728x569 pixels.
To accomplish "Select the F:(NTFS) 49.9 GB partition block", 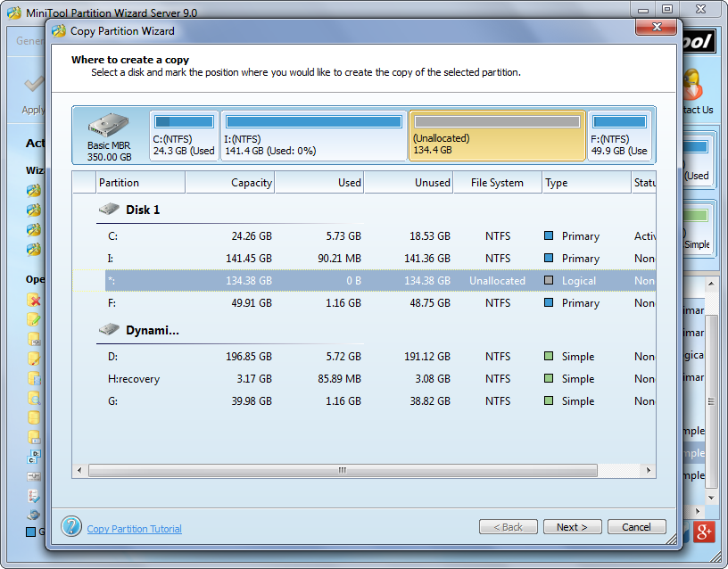I will 619,136.
